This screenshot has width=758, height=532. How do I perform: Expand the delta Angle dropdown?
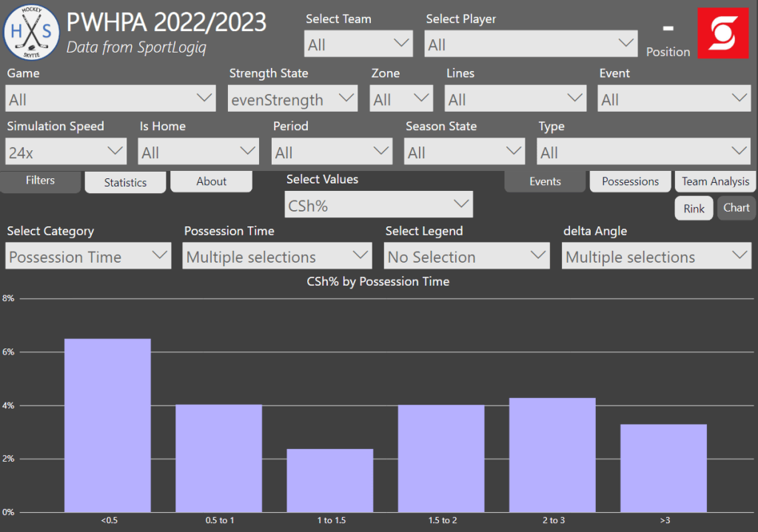[x=656, y=257]
